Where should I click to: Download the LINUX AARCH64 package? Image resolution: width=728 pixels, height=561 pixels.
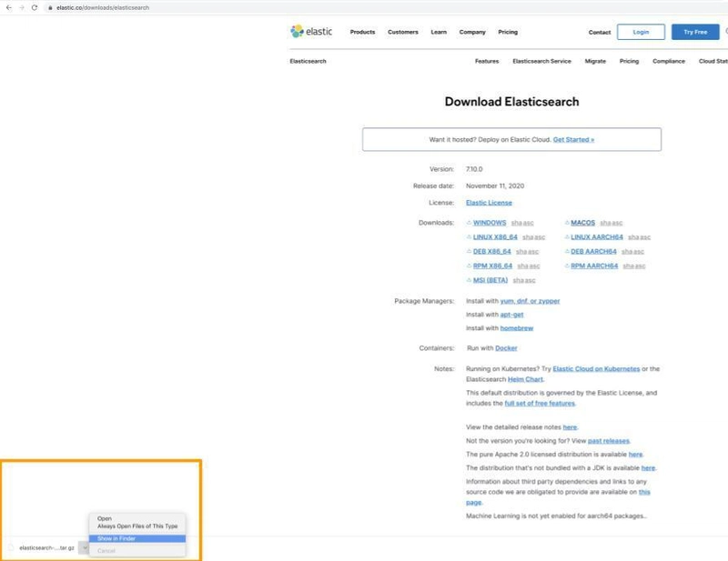point(597,237)
